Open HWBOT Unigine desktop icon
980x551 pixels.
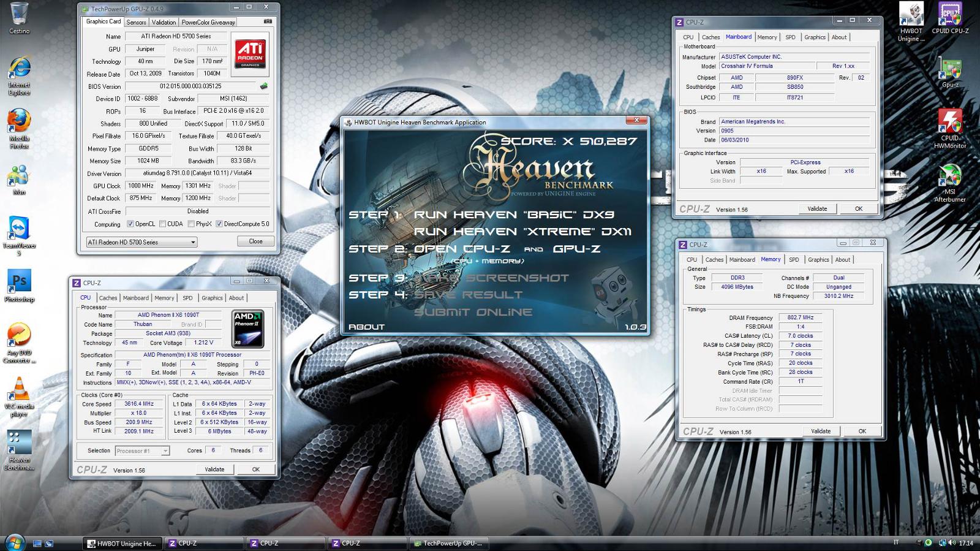tap(911, 21)
